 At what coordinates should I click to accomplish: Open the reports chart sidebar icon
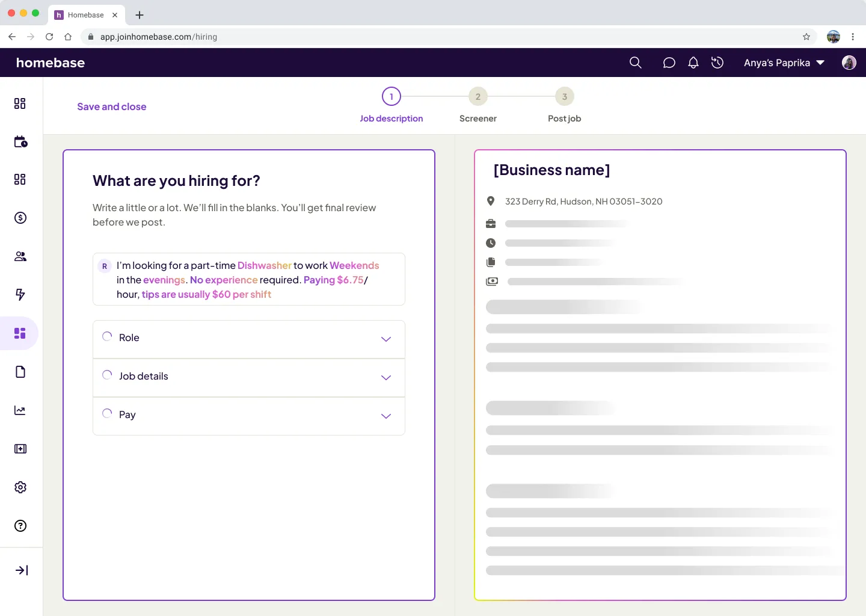click(20, 410)
